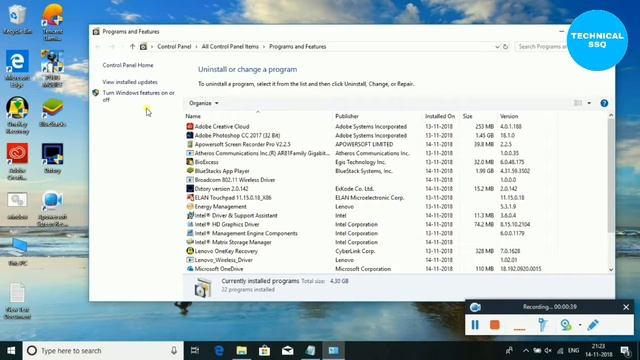Expand the address bar history dropdown
Screen dimensions: 640x360
coord(497,47)
